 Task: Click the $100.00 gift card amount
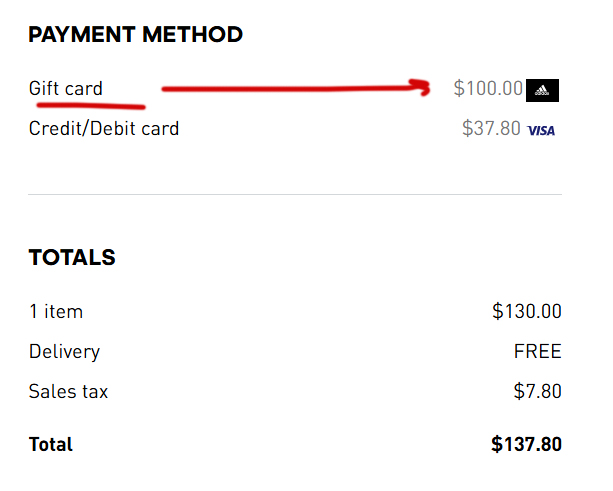488,89
